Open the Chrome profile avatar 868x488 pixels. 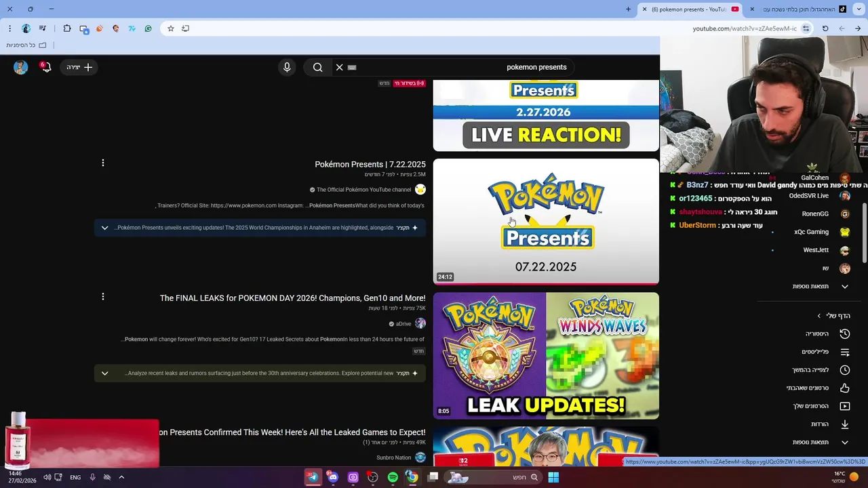click(26, 28)
